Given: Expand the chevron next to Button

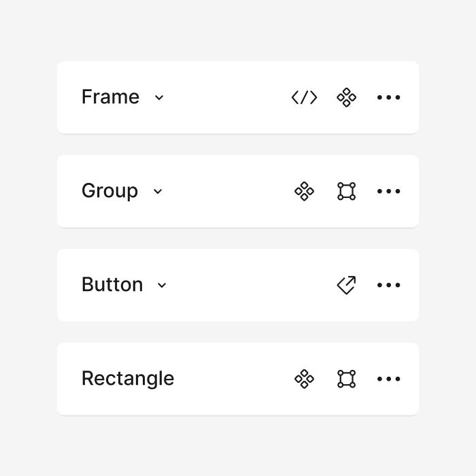Looking at the screenshot, I should point(162,286).
